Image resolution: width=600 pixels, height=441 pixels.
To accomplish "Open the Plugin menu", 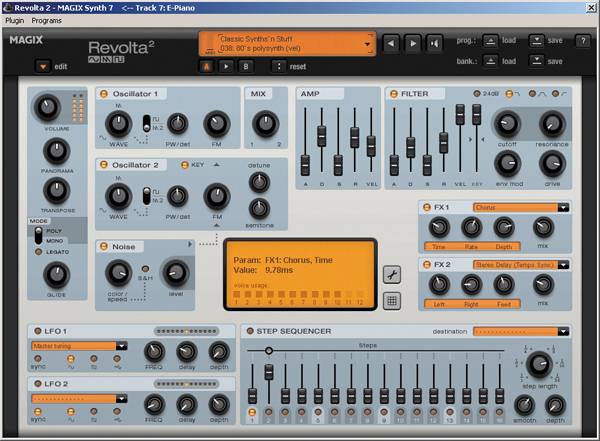I will pos(15,21).
